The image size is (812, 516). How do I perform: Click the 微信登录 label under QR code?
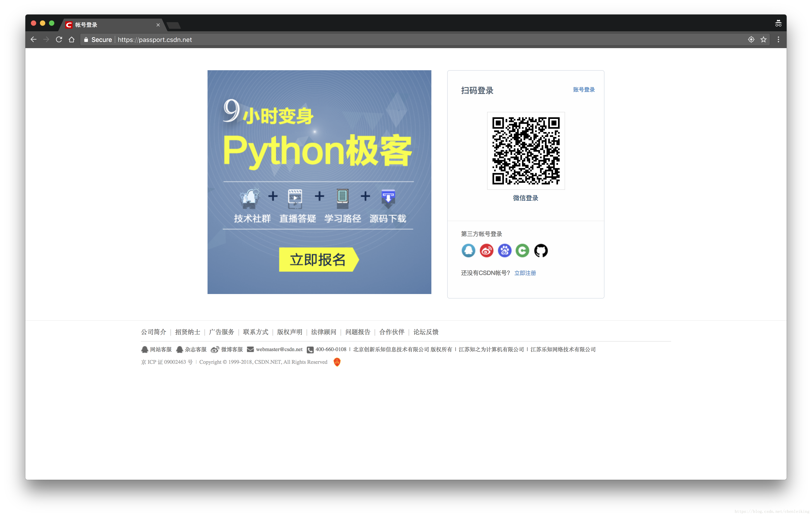(525, 198)
